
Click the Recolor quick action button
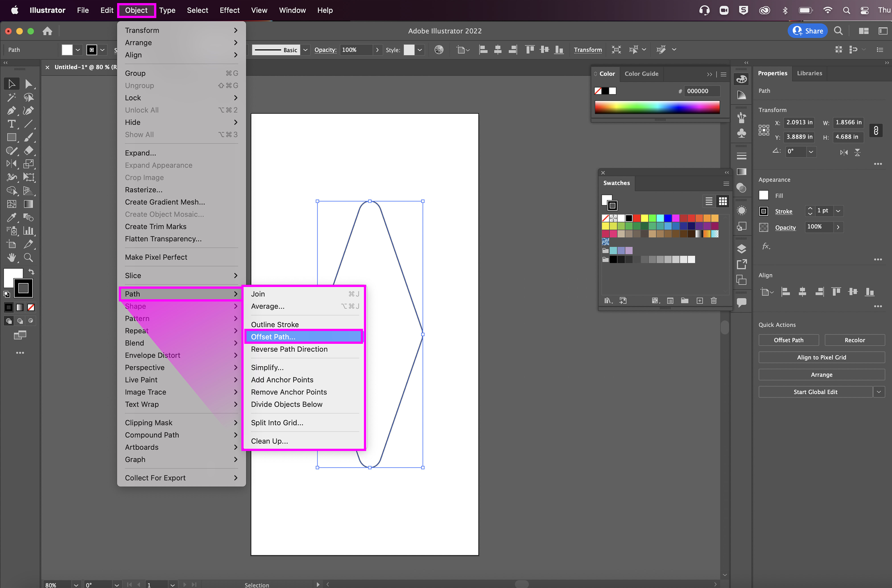pyautogui.click(x=855, y=340)
